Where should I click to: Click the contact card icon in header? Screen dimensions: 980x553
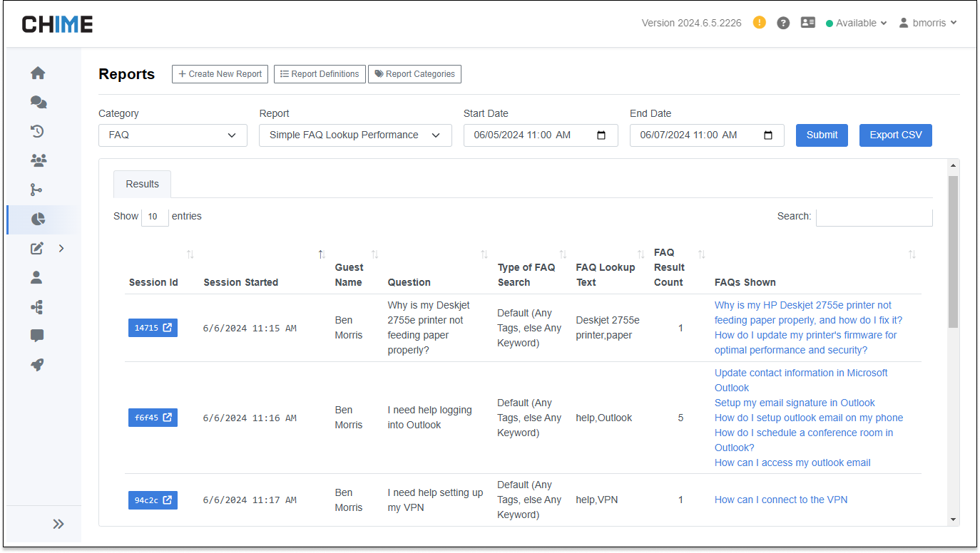pos(807,23)
